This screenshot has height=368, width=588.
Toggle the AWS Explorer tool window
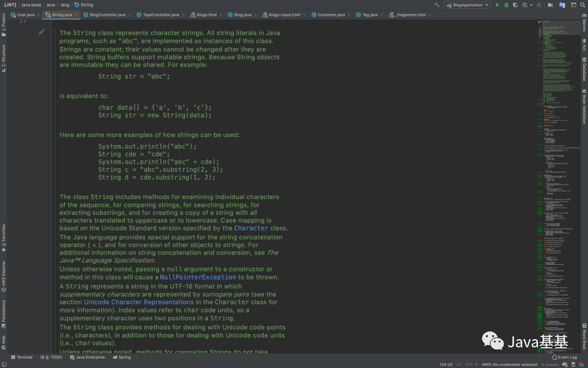pyautogui.click(x=3, y=276)
